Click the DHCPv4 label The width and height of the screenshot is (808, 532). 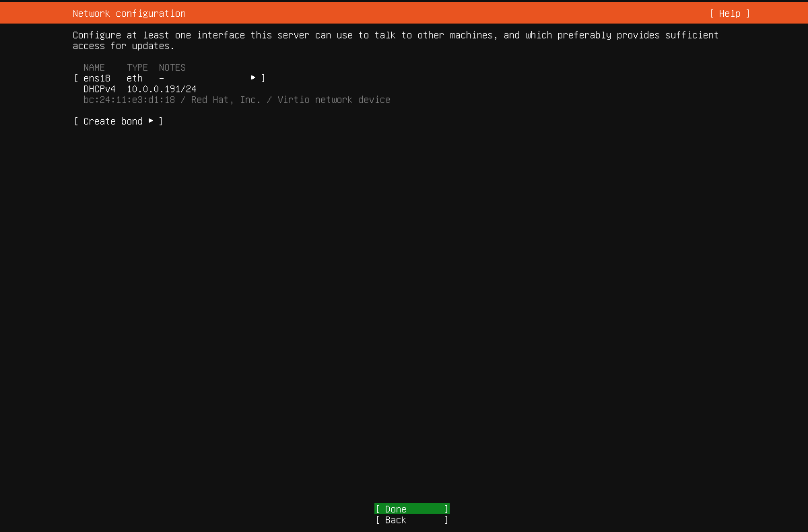pyautogui.click(x=99, y=89)
